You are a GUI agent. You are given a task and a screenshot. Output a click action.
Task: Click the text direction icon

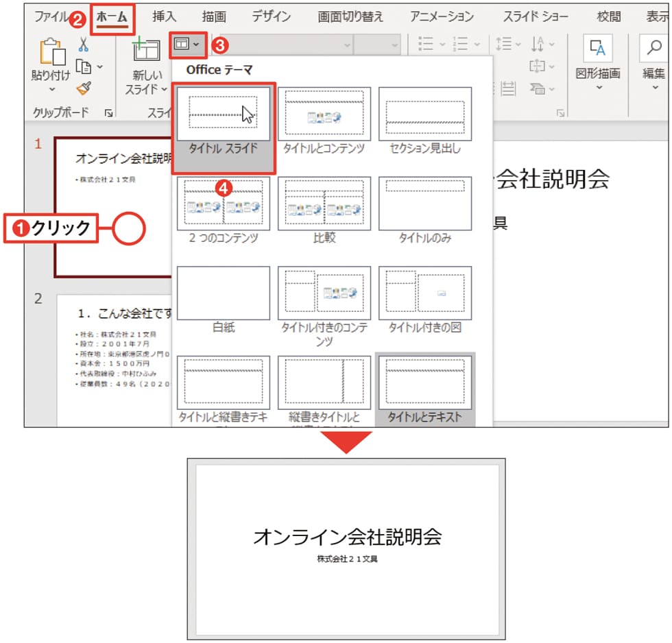click(x=538, y=44)
